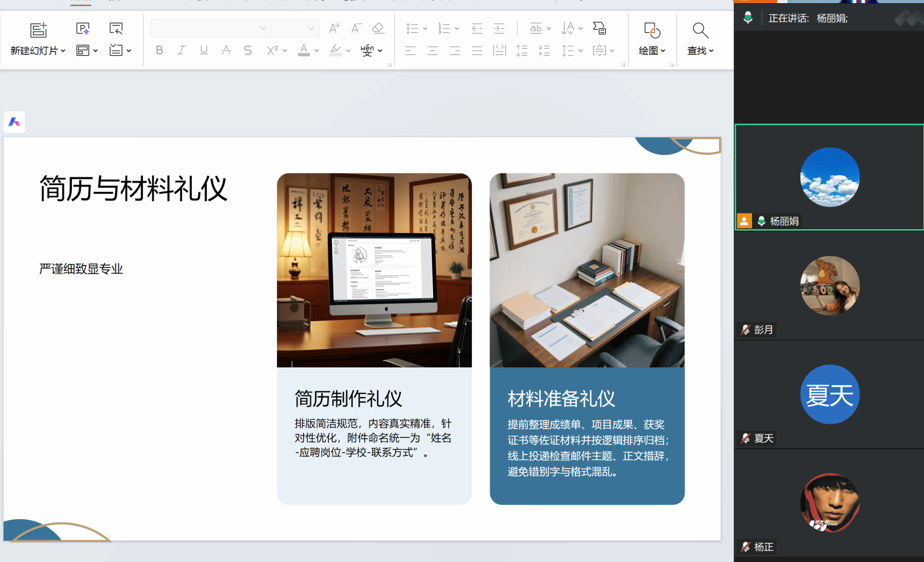Decrease paragraph indent
Viewport: 924px width, 562px height.
point(477,28)
